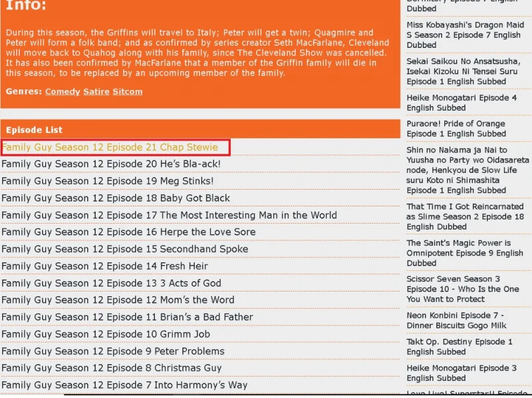Open Takt Op. Destiny Episode 1 link
The height and width of the screenshot is (398, 532).
click(460, 347)
